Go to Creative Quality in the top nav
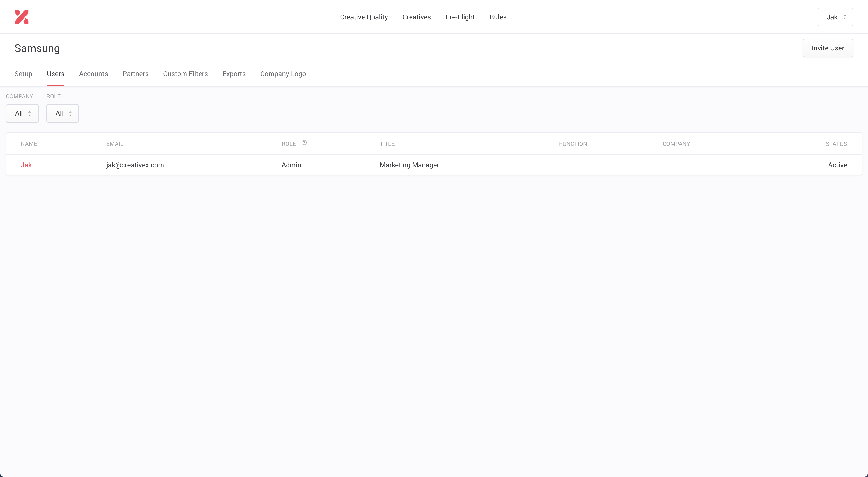 (364, 17)
